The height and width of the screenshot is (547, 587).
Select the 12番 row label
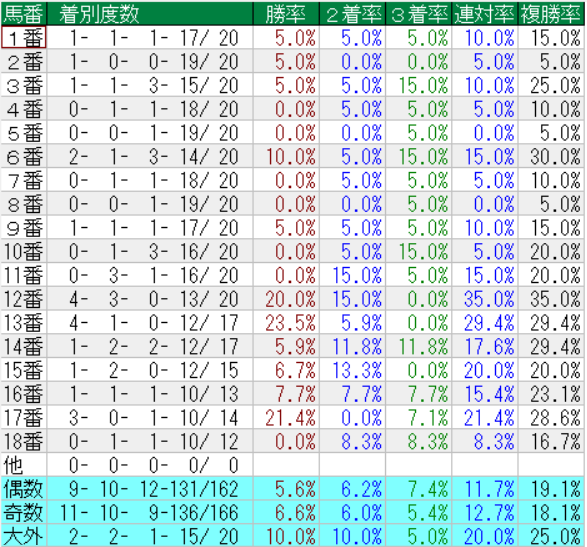pos(24,299)
